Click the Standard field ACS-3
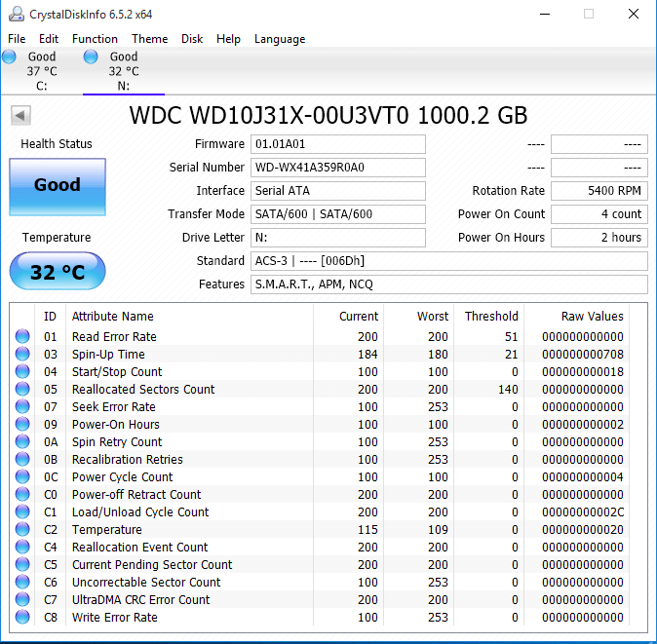 coord(449,261)
